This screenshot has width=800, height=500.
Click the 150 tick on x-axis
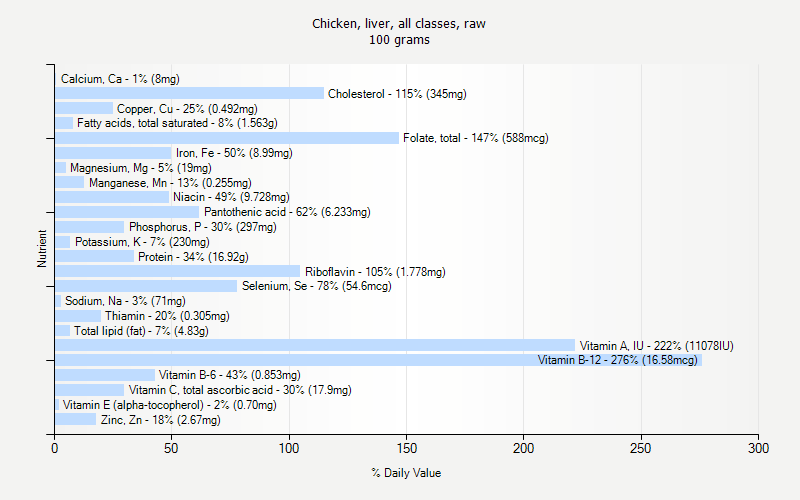(407, 448)
